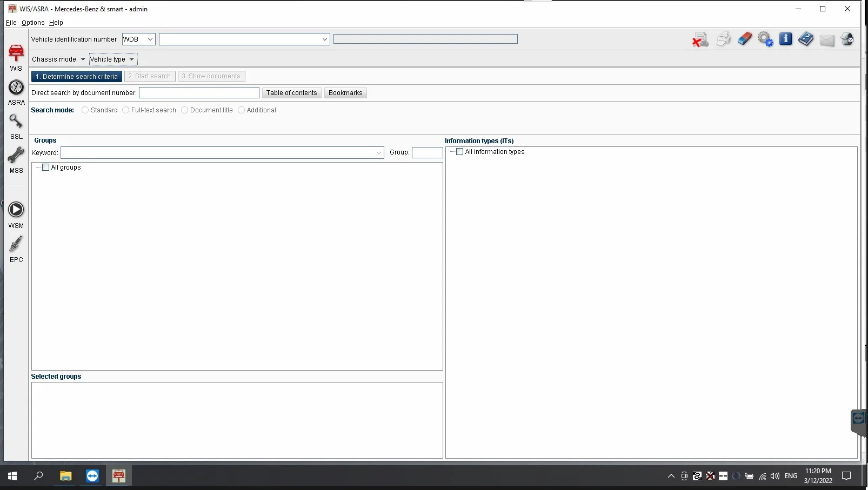Screen dimensions: 868x490
Task: Open the SSL key module in the sidebar
Action: point(16,127)
